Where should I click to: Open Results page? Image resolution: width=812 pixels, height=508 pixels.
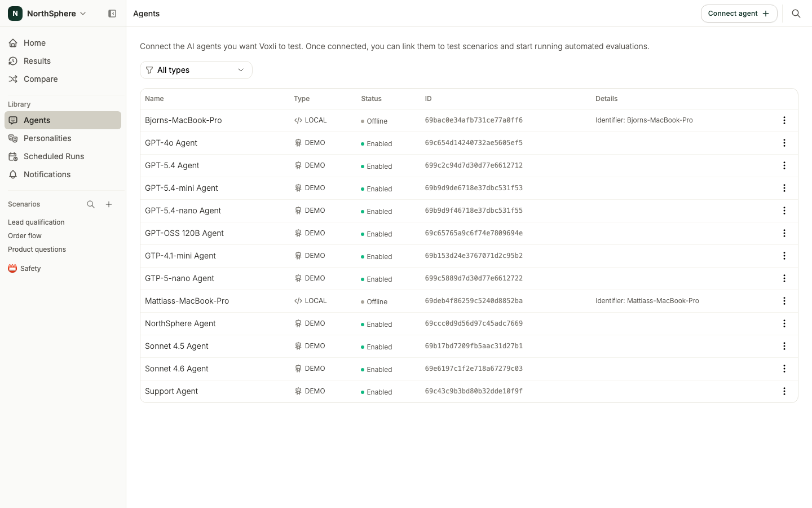[63, 61]
